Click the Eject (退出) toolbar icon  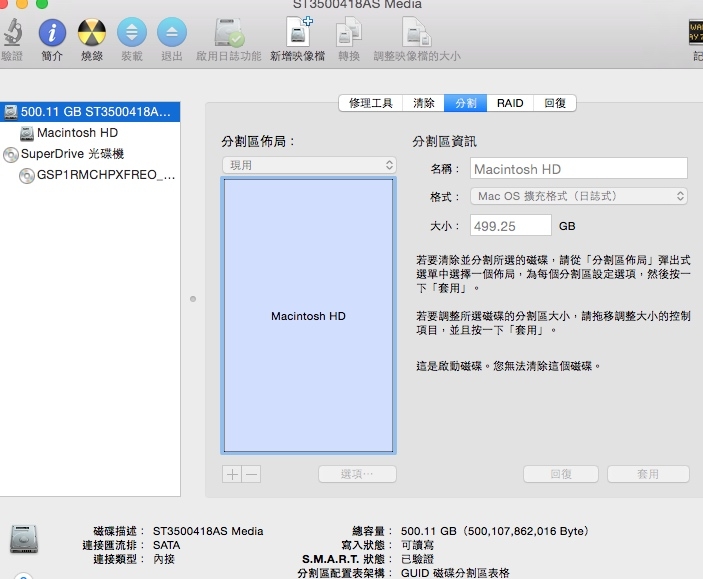(172, 32)
